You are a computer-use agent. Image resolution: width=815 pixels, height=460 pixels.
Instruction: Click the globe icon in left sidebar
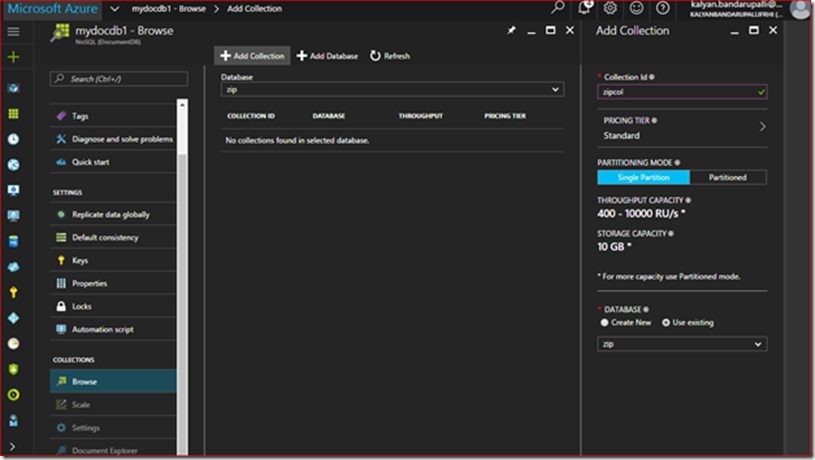tap(14, 165)
